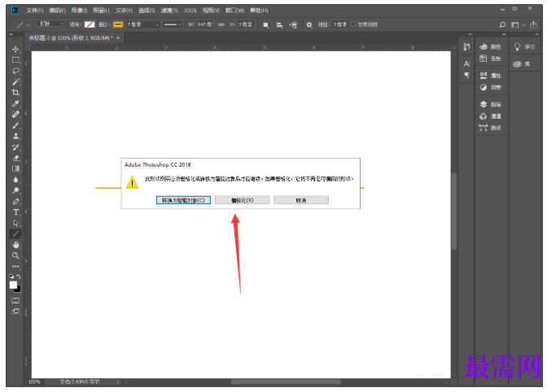Viewport: 556px width, 392px height.
Task: Open the history panel icon in collapsed dock
Action: [x=466, y=46]
